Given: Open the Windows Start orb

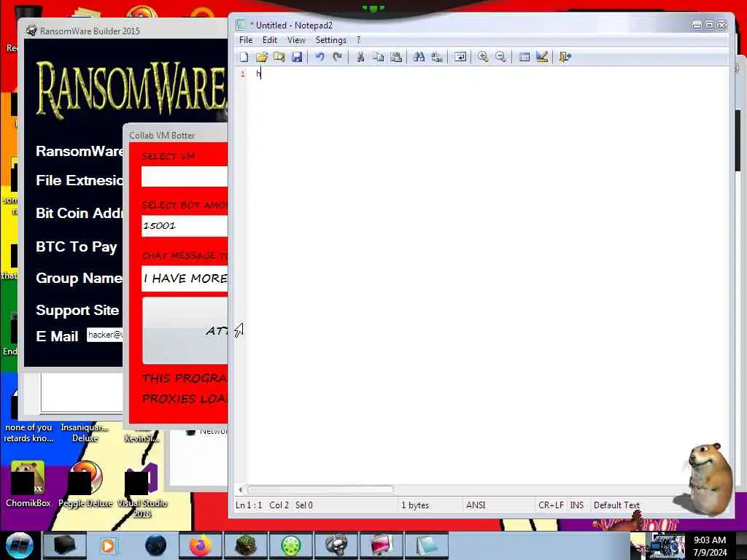Looking at the screenshot, I should 19,545.
